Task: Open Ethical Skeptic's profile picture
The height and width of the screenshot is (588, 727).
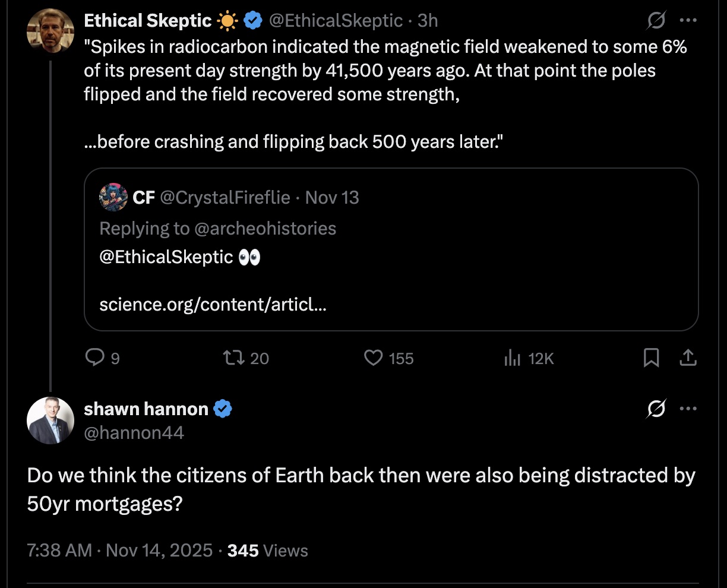Action: pyautogui.click(x=50, y=30)
